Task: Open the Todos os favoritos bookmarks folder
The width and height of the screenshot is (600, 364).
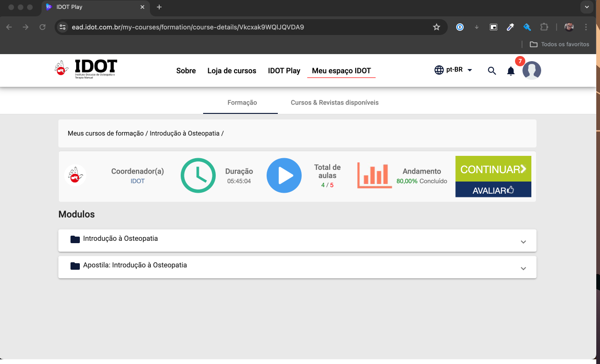Action: click(x=559, y=44)
